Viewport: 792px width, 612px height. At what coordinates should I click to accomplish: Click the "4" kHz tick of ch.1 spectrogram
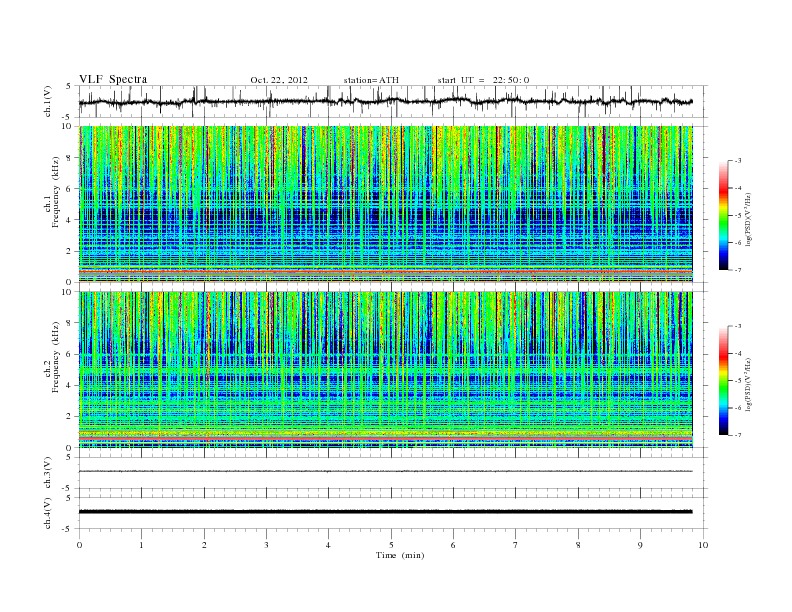coord(70,220)
